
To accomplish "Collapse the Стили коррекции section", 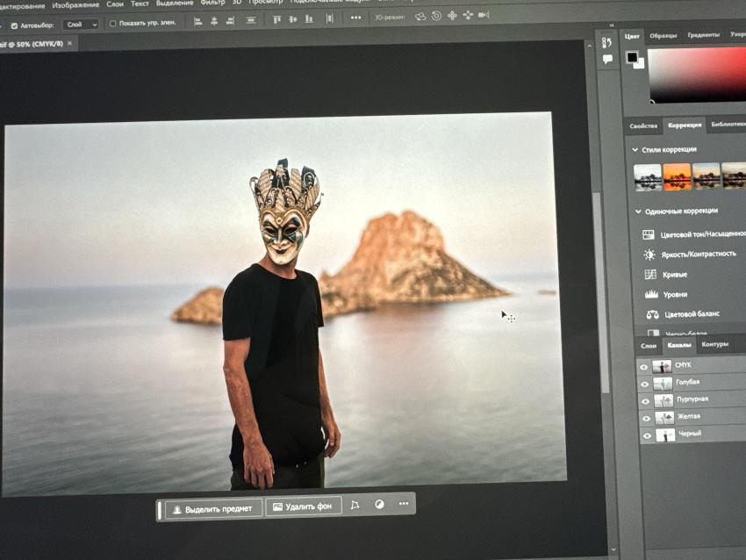I will 636,150.
